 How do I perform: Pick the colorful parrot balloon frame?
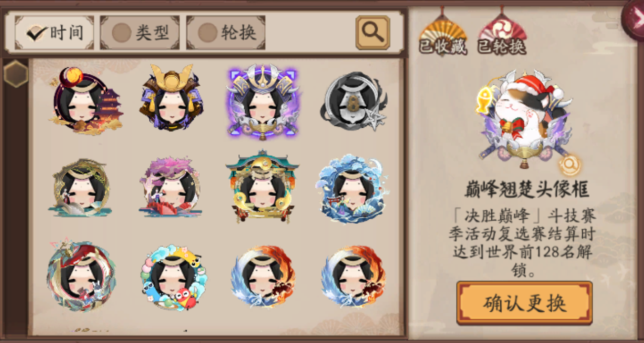pos(172,278)
